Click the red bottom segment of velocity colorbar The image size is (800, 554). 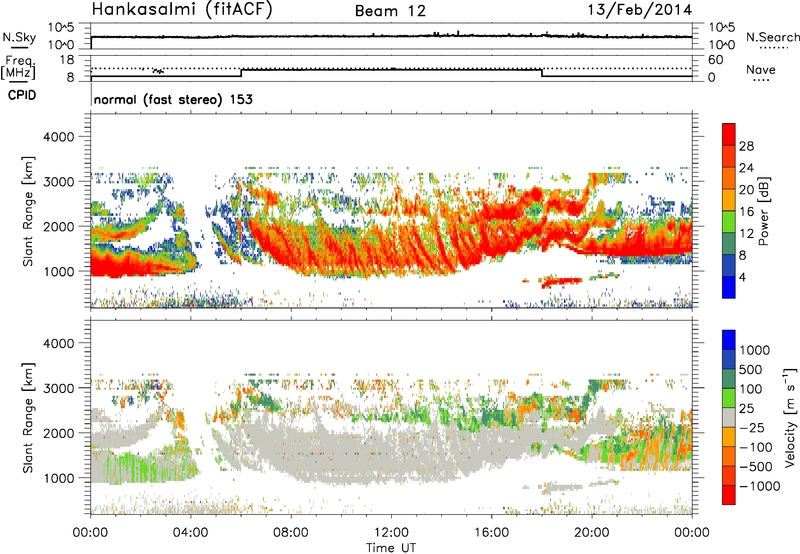[x=729, y=495]
